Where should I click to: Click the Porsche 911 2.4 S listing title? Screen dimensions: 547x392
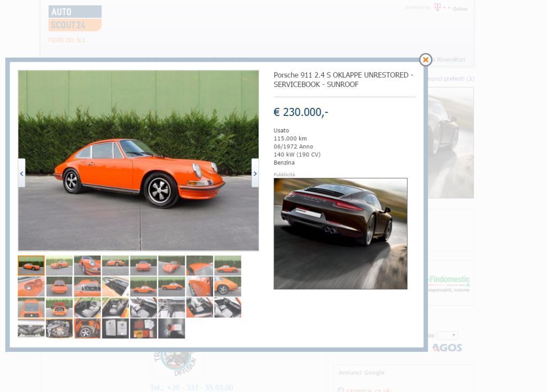[x=343, y=80]
